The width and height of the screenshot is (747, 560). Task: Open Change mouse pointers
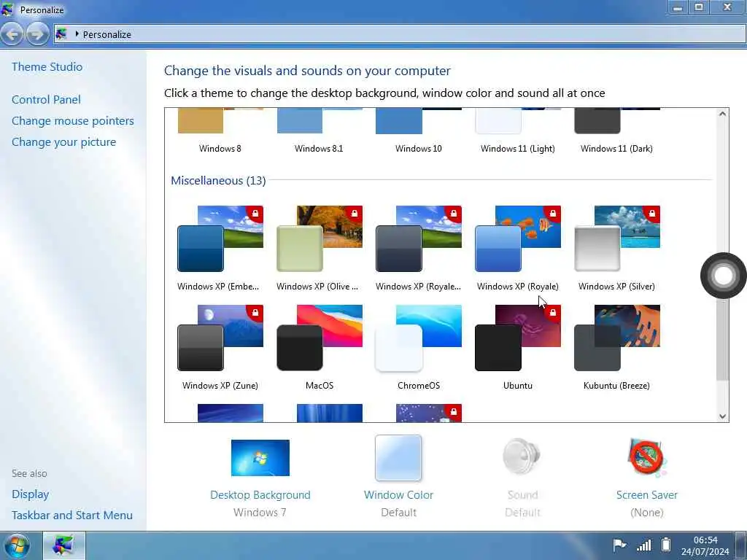pos(73,121)
